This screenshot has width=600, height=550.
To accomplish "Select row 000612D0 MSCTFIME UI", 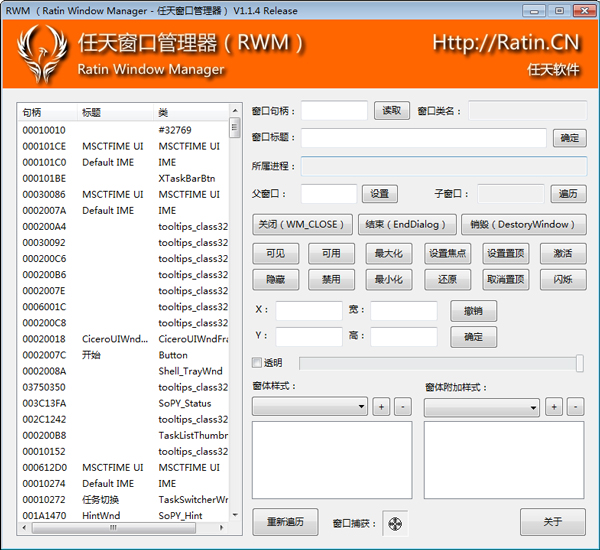I will tap(123, 468).
